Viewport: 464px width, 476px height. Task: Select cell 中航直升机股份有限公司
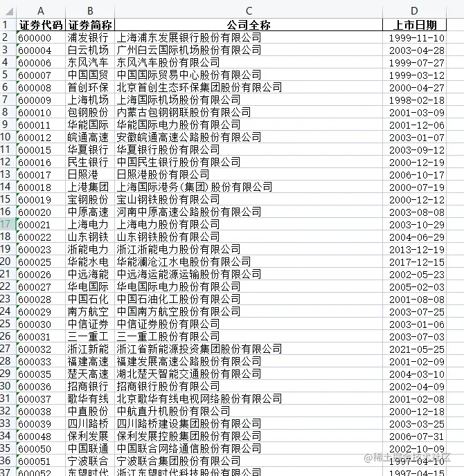(x=249, y=411)
